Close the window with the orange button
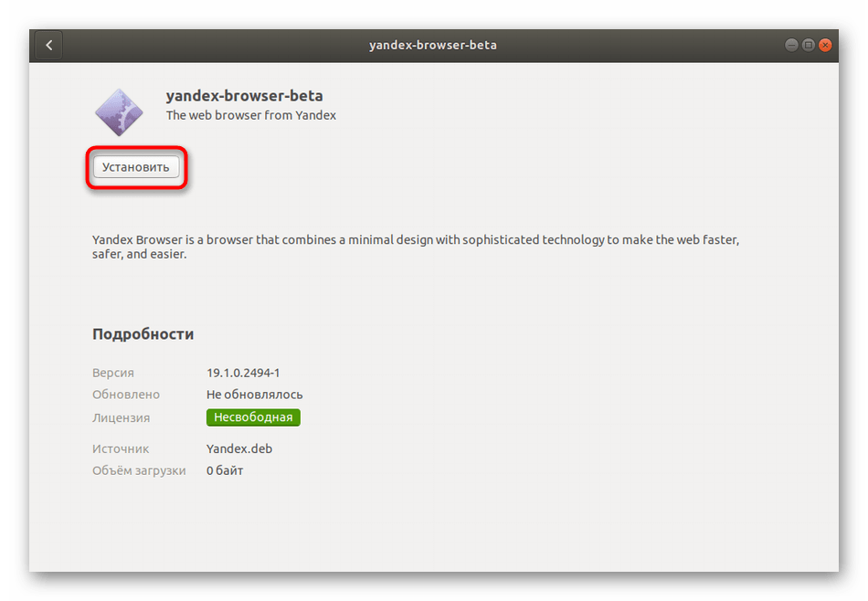Screen dimensions: 868x601 pos(825,46)
